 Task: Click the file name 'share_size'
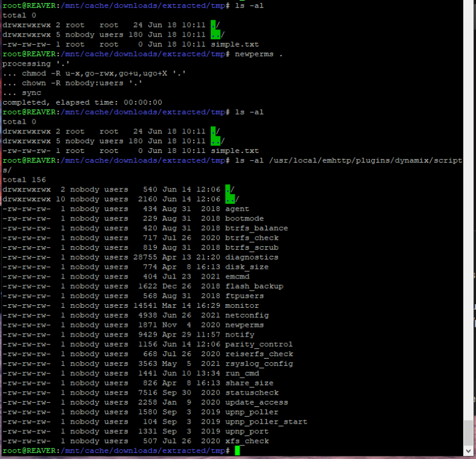(249, 383)
